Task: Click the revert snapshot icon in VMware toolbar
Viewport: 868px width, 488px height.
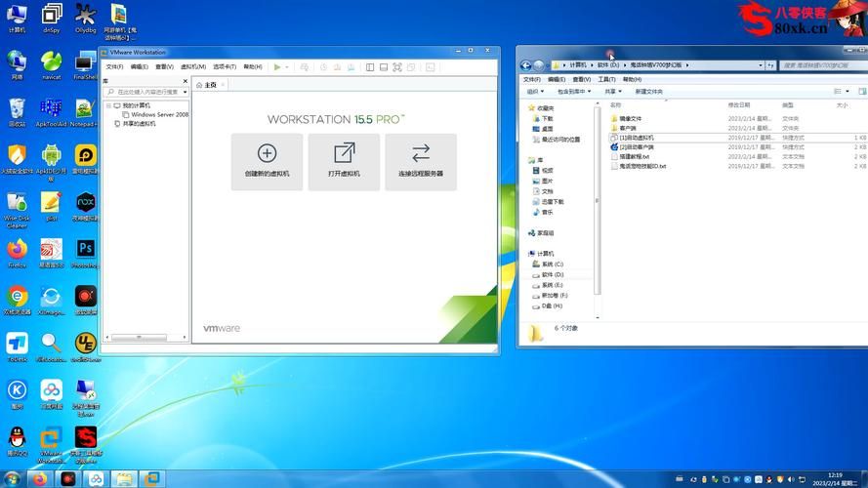Action: click(337, 67)
